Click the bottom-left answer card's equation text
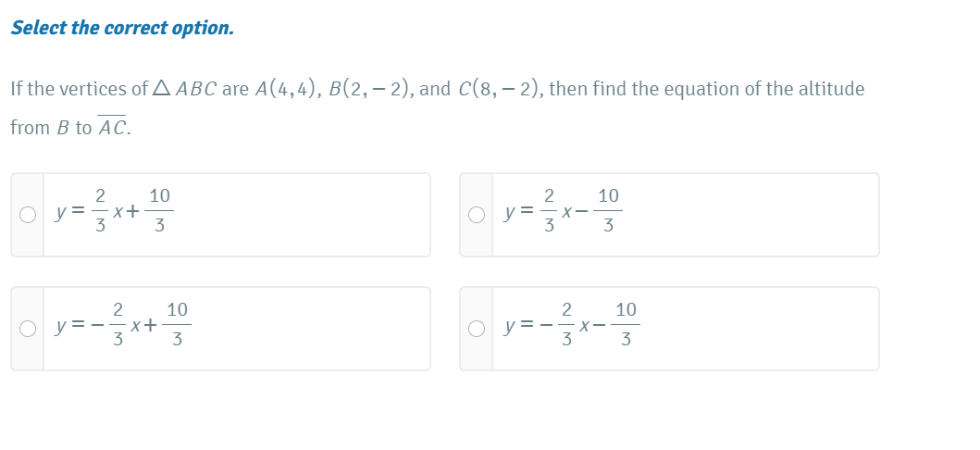 (x=122, y=325)
